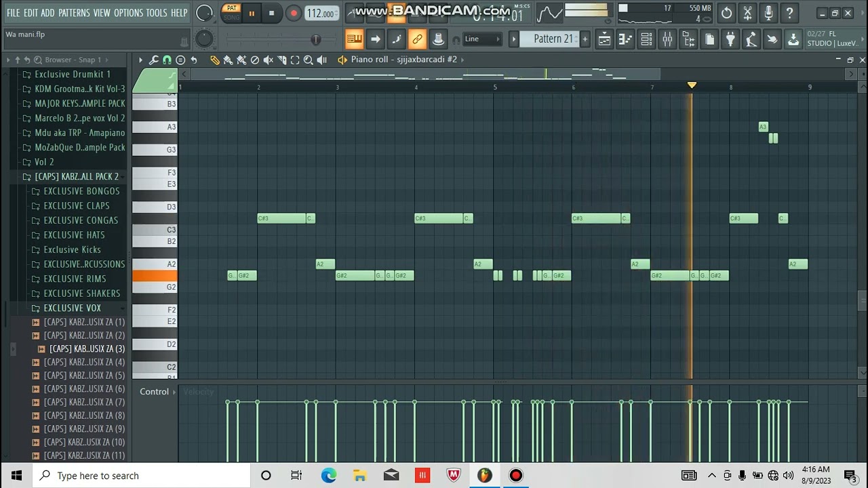868x488 pixels.
Task: Select the Zoom tool in piano roll
Action: (309, 60)
